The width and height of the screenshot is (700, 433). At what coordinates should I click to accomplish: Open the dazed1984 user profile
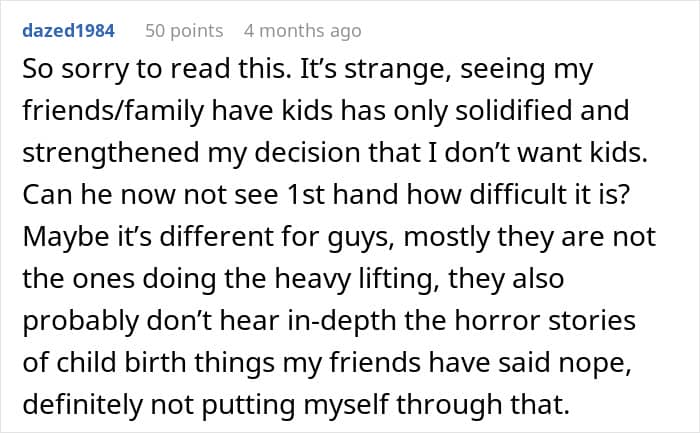[x=68, y=31]
